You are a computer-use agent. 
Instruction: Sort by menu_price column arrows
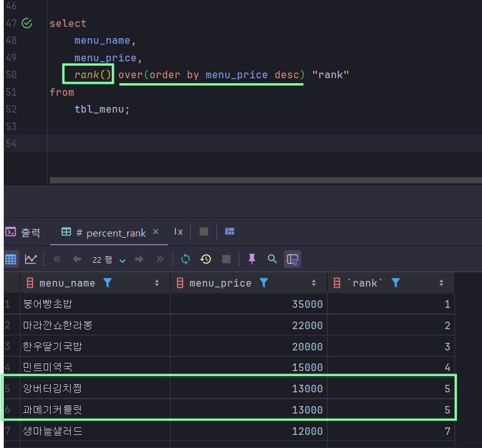[x=314, y=283]
